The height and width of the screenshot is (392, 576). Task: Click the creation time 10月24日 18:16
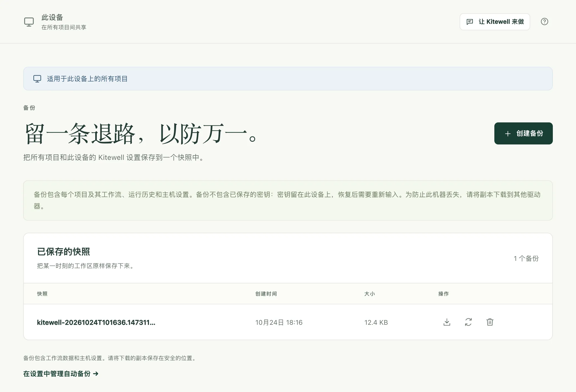(279, 322)
